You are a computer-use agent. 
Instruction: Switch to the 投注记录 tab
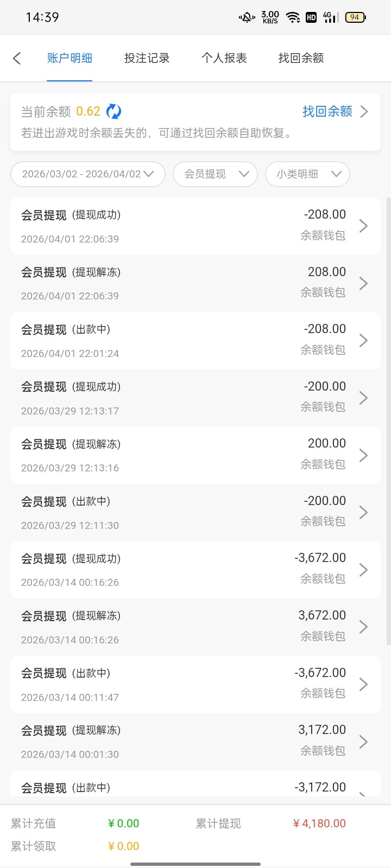pyautogui.click(x=147, y=58)
